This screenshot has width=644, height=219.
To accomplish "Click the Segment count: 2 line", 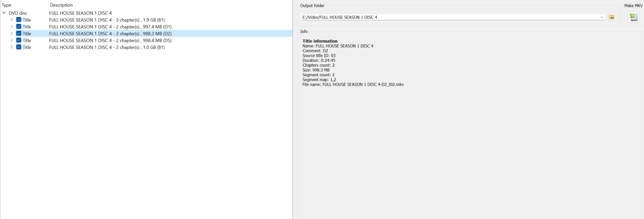I will pos(318,75).
